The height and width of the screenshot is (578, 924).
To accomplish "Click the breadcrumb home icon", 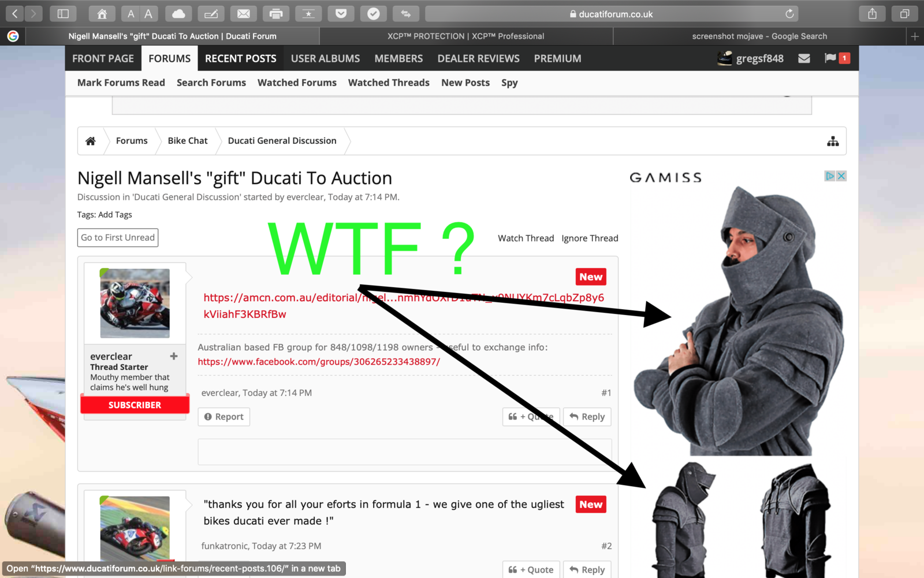I will [91, 141].
